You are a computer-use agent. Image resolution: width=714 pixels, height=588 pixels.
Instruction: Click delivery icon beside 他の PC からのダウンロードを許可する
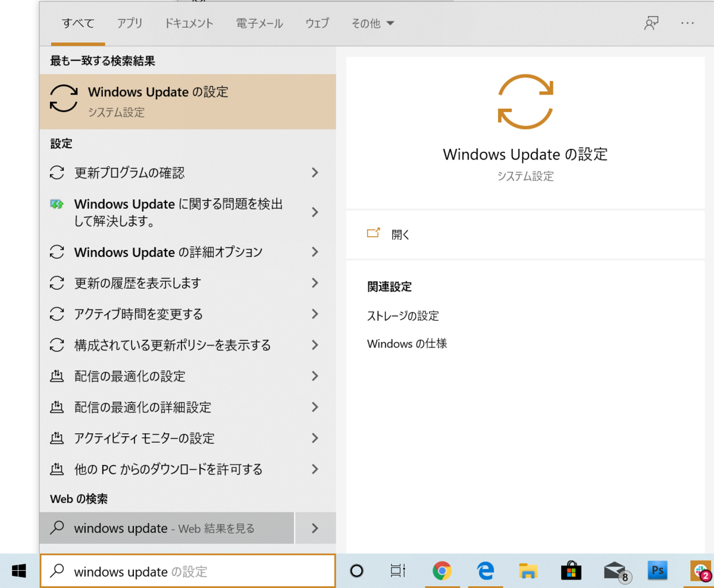[x=57, y=469]
